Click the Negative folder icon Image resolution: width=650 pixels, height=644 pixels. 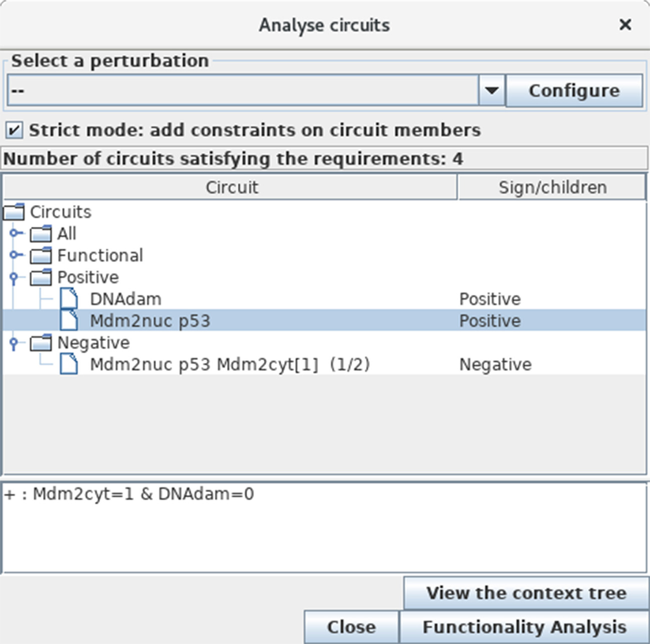(41, 342)
